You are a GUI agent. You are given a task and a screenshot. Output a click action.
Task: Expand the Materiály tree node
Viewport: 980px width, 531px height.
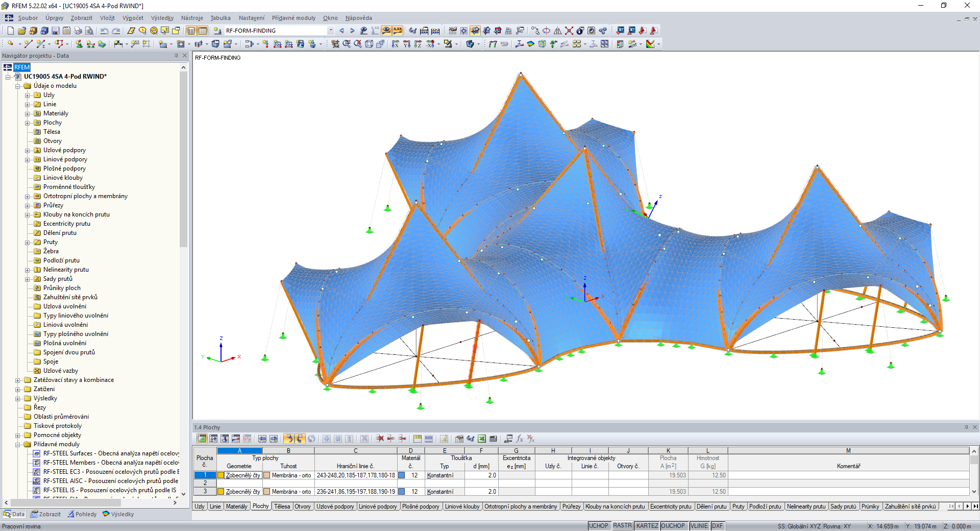coord(28,113)
